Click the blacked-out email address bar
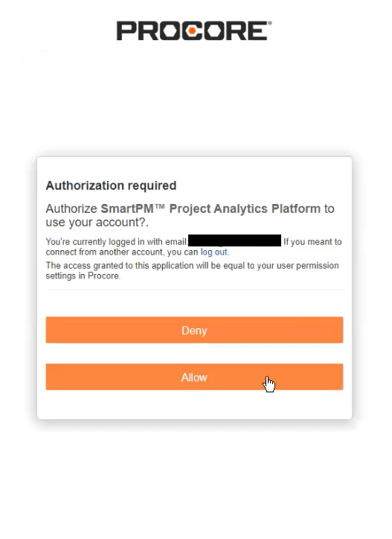This screenshot has width=392, height=539. click(x=234, y=240)
